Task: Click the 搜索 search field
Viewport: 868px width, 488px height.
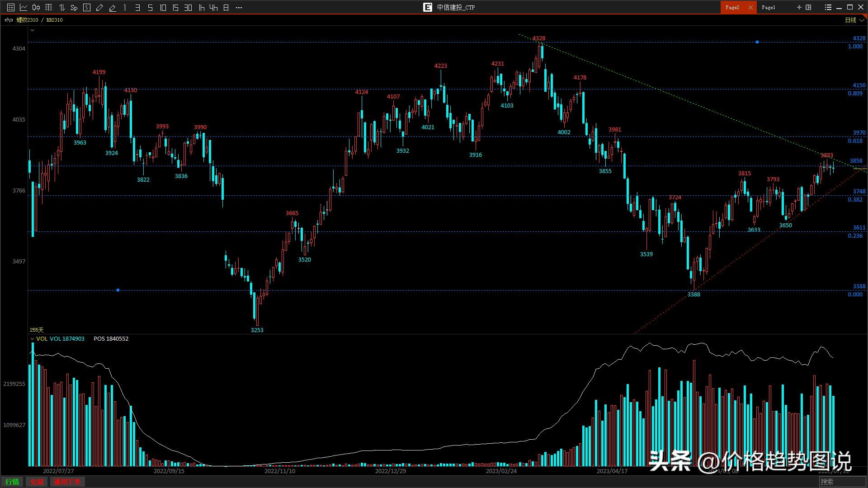Action: [x=842, y=482]
